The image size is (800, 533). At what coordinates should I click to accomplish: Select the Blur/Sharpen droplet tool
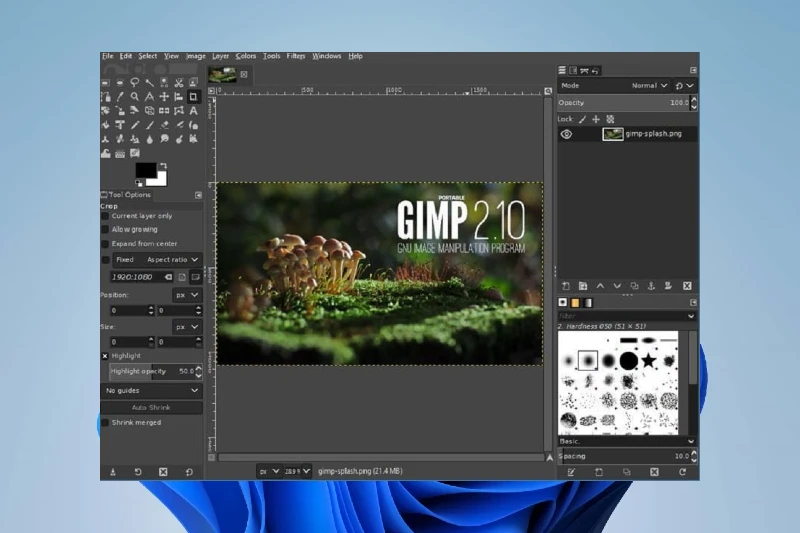point(149,139)
